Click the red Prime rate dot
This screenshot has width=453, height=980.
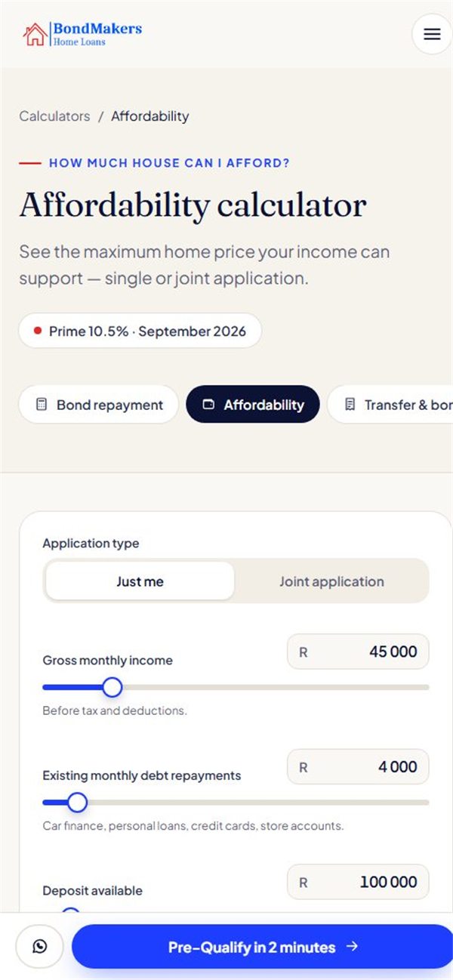(38, 331)
